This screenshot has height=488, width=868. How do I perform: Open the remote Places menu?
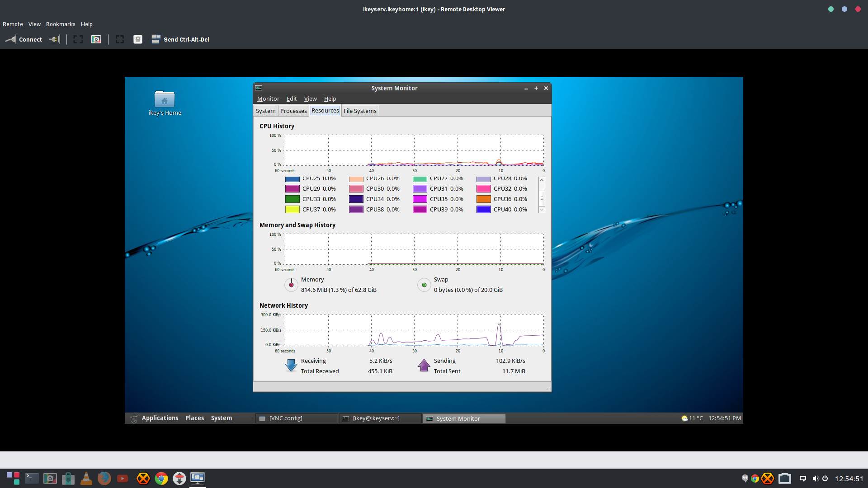(195, 418)
